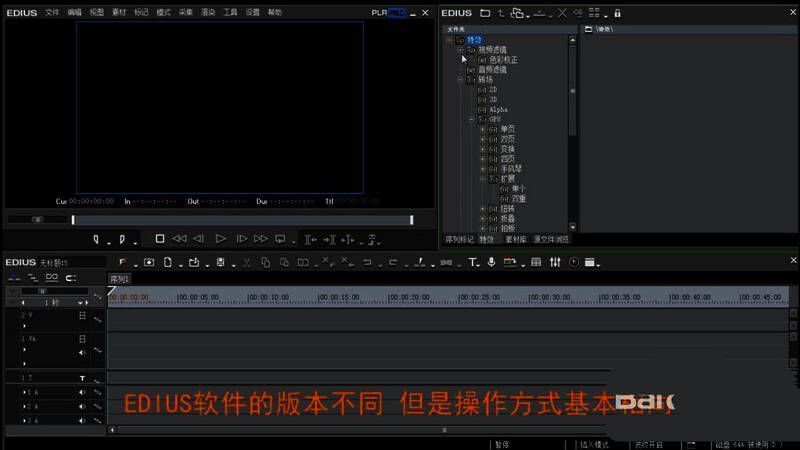Click the preview position scrub bar

tap(242, 220)
